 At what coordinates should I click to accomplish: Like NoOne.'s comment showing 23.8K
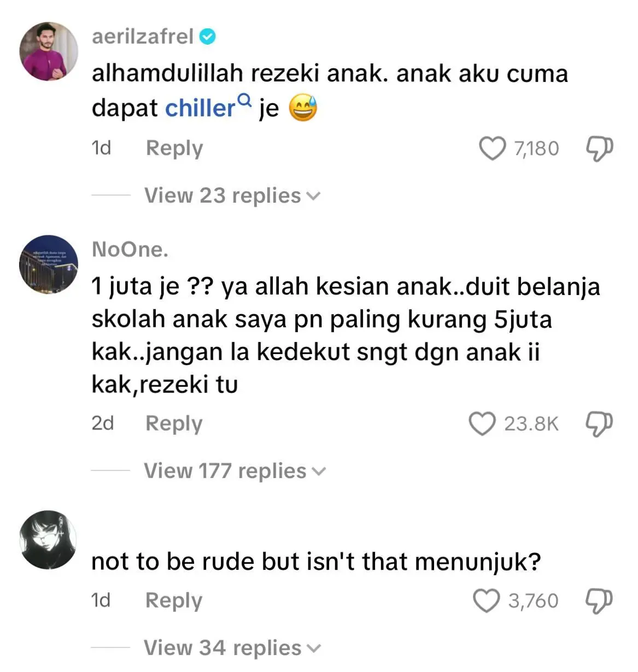click(x=483, y=423)
